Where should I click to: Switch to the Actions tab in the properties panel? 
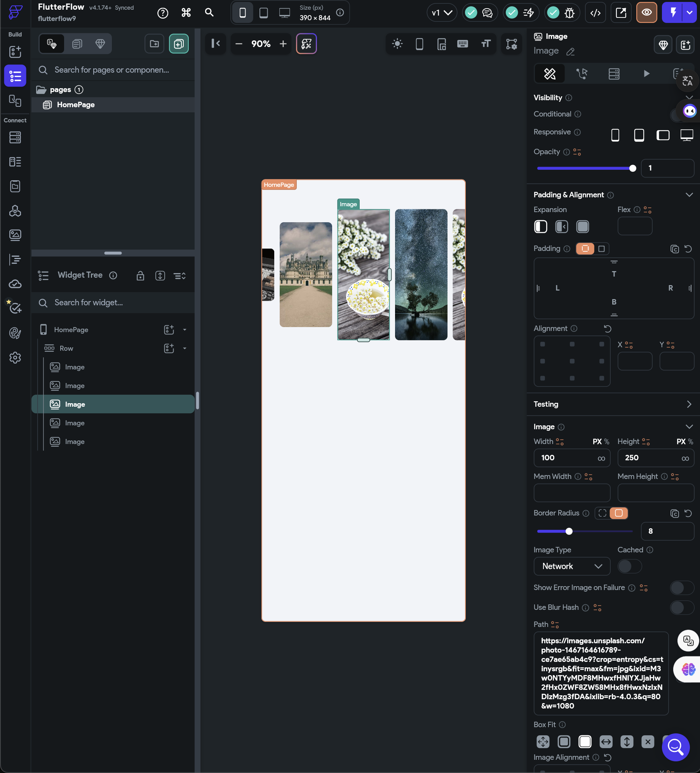click(x=582, y=74)
